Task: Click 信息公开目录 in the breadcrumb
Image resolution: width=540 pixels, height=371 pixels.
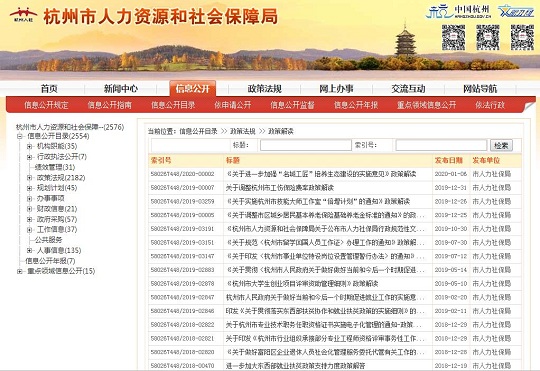Action: click(x=198, y=131)
